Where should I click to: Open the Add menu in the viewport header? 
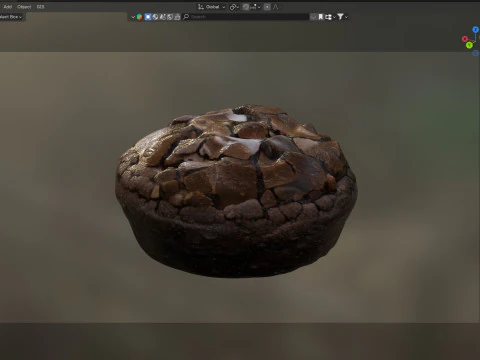coord(8,7)
